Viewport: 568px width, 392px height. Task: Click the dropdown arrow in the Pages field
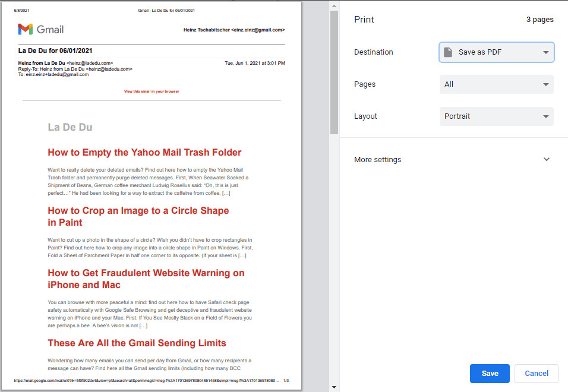[x=546, y=85]
